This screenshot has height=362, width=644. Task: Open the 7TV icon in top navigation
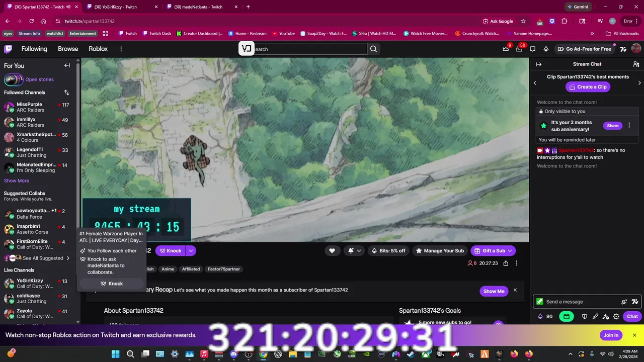[623, 49]
